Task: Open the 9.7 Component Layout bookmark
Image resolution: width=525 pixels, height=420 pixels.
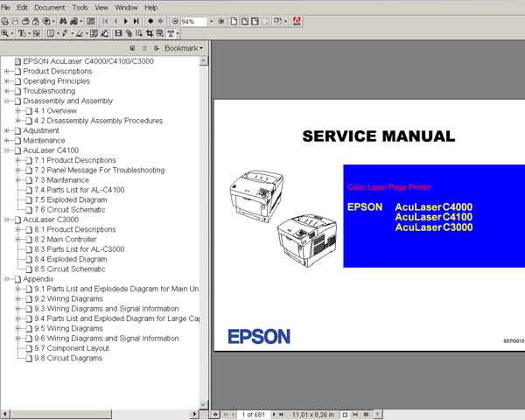Action: tap(72, 348)
